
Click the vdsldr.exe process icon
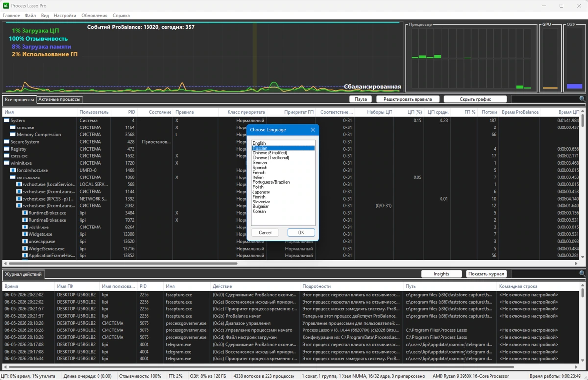(x=24, y=227)
